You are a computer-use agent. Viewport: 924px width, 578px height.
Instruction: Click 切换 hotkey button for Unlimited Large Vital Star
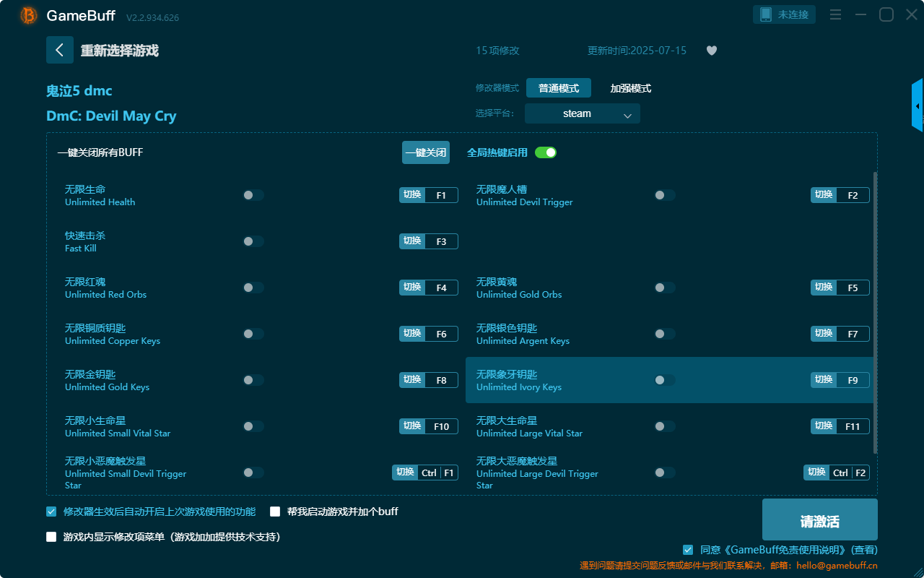(x=824, y=426)
